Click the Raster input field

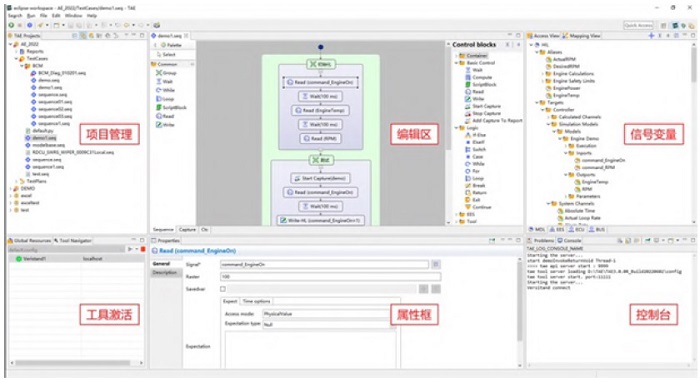tap(330, 277)
